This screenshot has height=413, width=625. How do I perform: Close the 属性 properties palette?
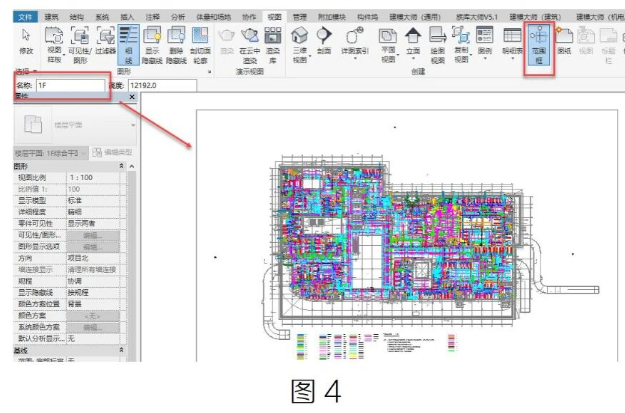click(132, 97)
